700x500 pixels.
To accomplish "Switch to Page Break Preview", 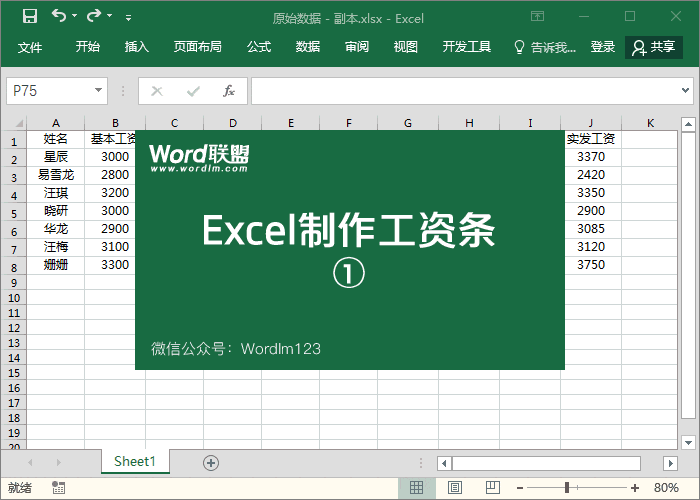I will click(x=492, y=487).
